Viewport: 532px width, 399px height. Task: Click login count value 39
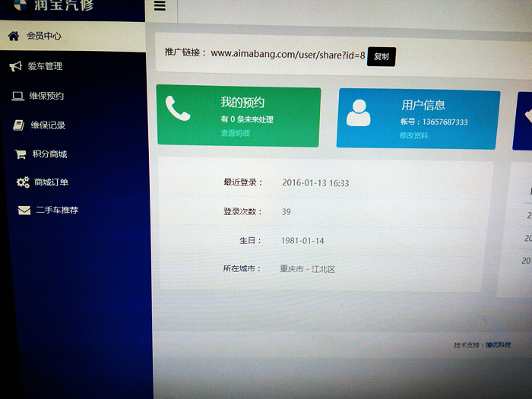point(286,212)
